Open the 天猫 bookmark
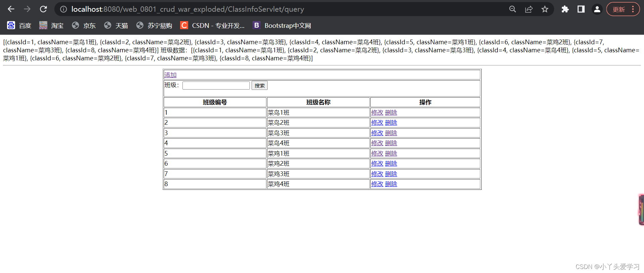This screenshot has height=273, width=644. (x=116, y=25)
